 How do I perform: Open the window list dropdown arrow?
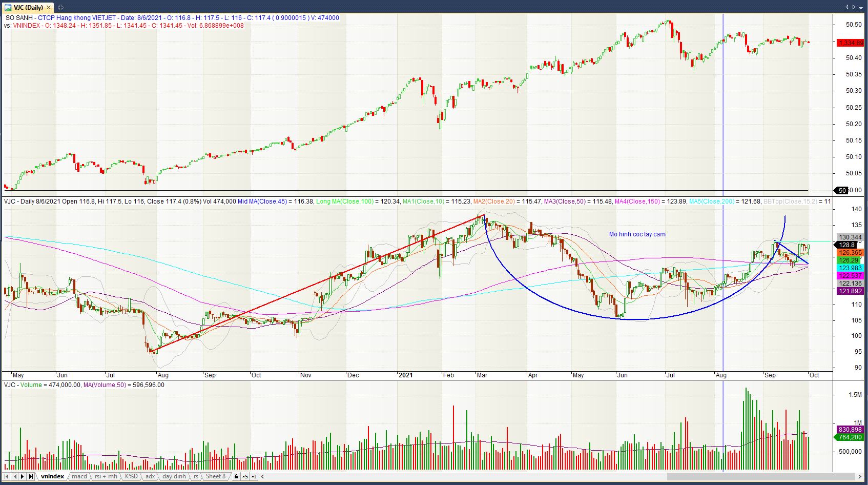(x=861, y=7)
